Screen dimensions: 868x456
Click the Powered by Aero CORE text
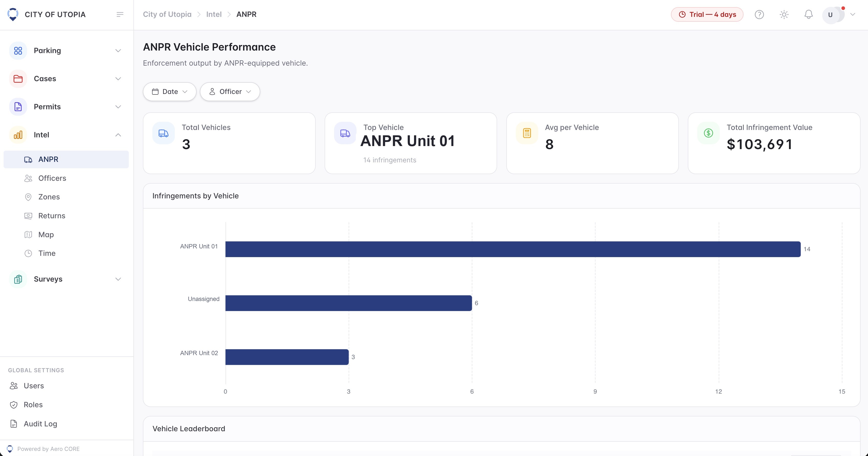point(49,449)
